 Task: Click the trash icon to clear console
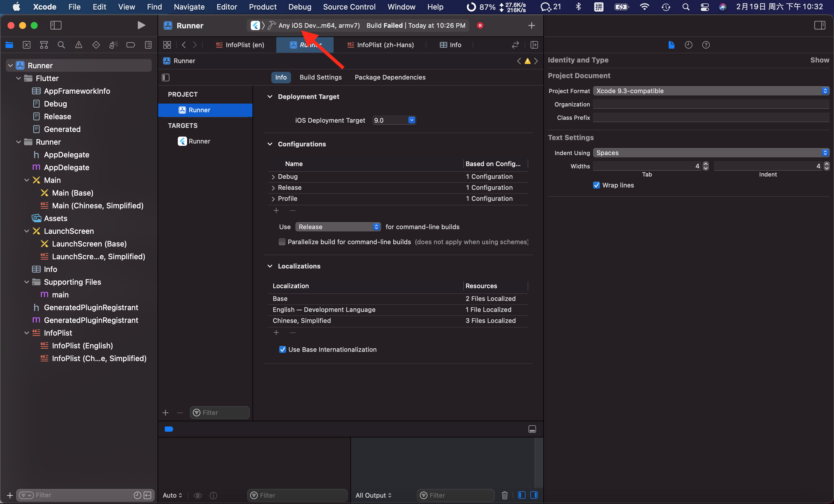(505, 495)
